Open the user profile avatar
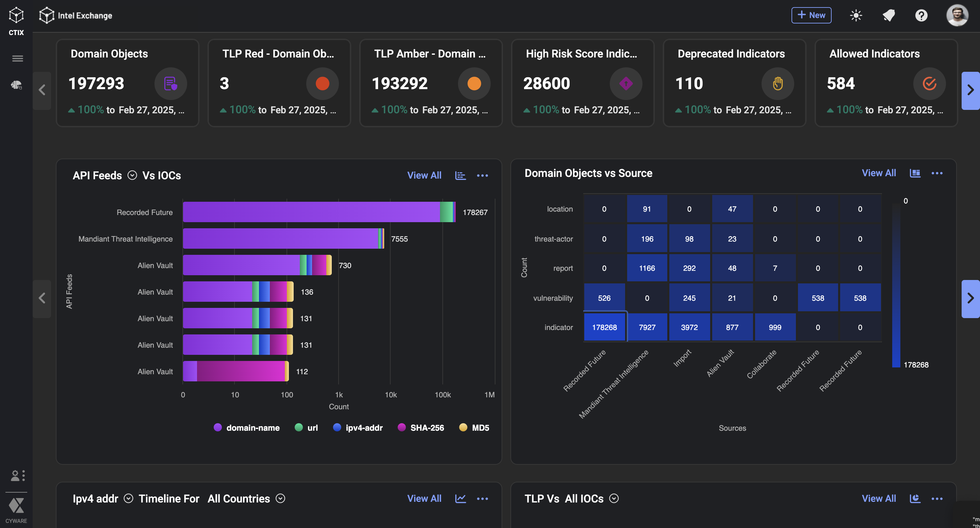This screenshot has height=528, width=980. point(957,16)
